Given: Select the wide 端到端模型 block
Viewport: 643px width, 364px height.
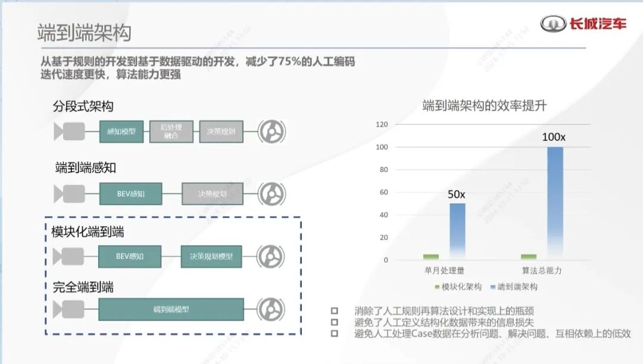Looking at the screenshot, I should click(x=171, y=309).
